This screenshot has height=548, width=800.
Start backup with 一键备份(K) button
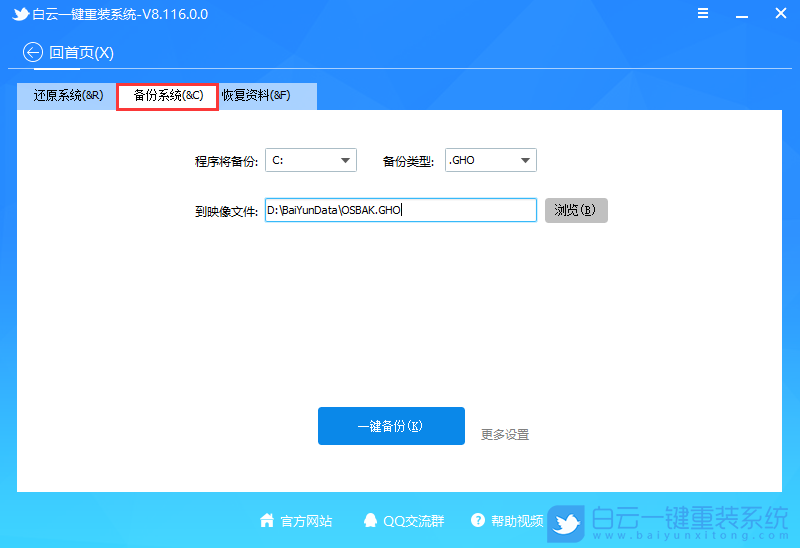[x=391, y=426]
